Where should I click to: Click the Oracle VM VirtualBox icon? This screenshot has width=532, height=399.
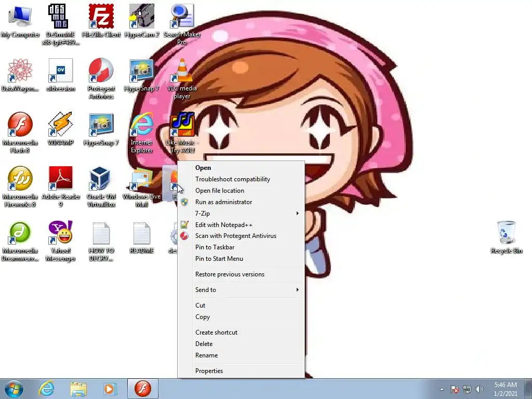tap(101, 187)
